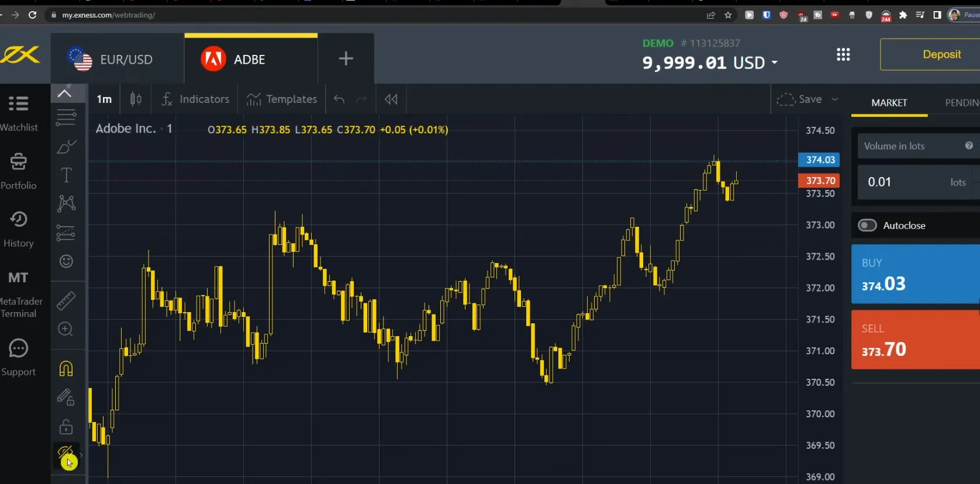Switch to the EUR/USD tab
980x484 pixels.
point(117,59)
